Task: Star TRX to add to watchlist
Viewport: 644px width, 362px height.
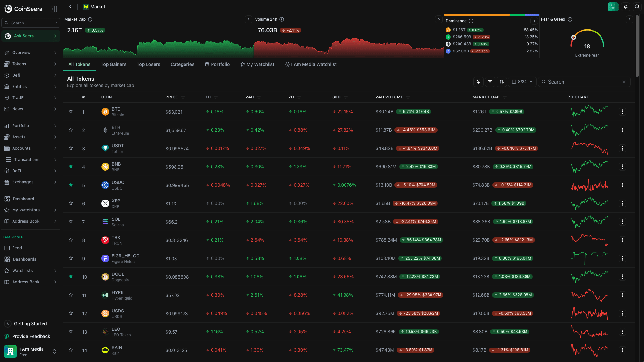Action: pos(71,240)
